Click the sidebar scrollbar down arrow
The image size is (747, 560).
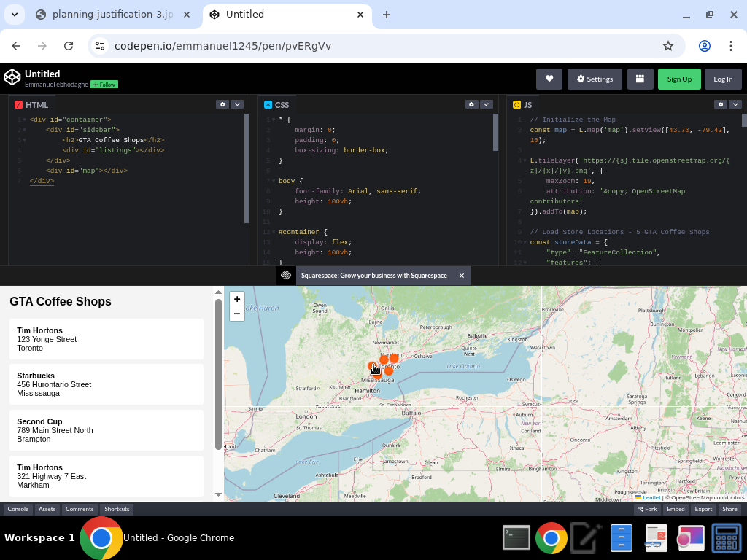(x=218, y=495)
